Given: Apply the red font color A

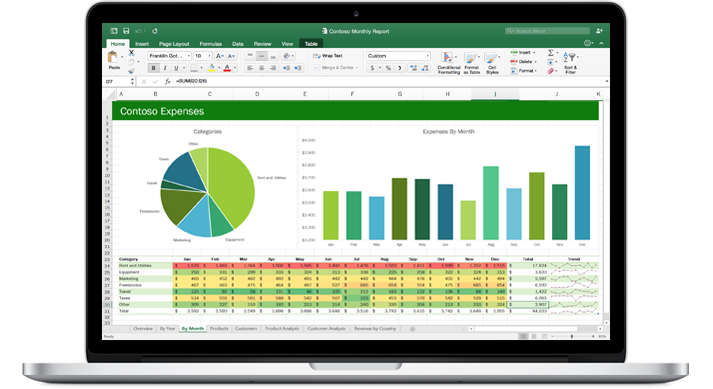Looking at the screenshot, I should click(227, 68).
